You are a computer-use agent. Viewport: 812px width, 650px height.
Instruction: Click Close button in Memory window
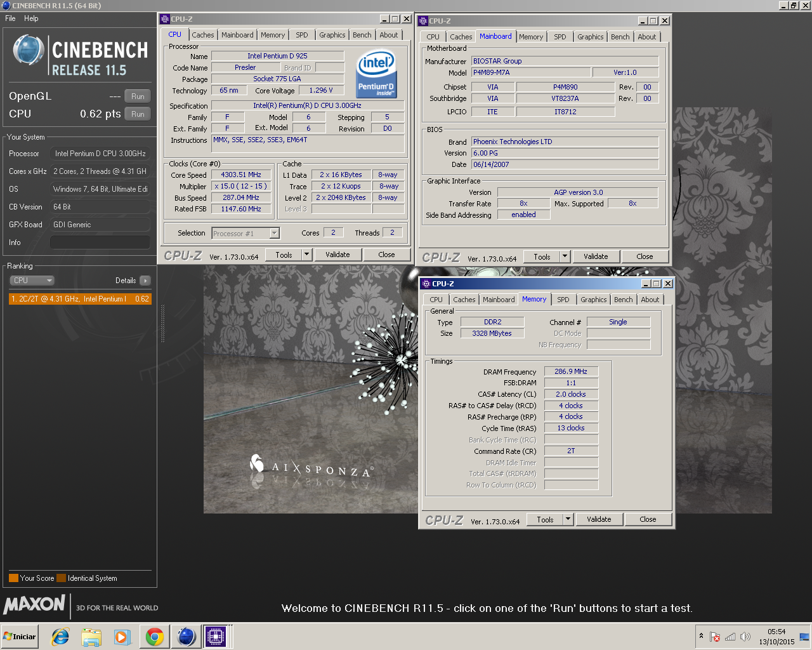648,519
